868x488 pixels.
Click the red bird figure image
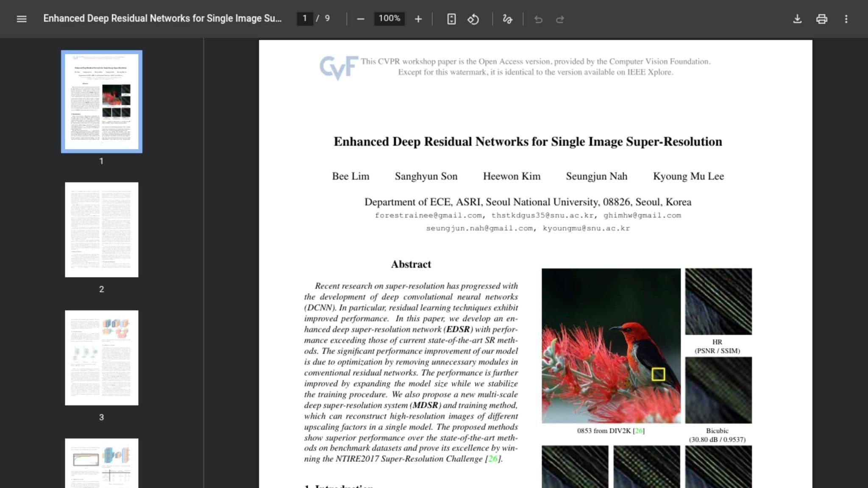(x=611, y=346)
